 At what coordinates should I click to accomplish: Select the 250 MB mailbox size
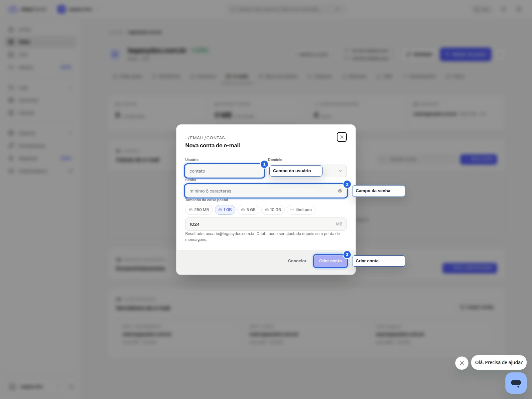(x=199, y=210)
